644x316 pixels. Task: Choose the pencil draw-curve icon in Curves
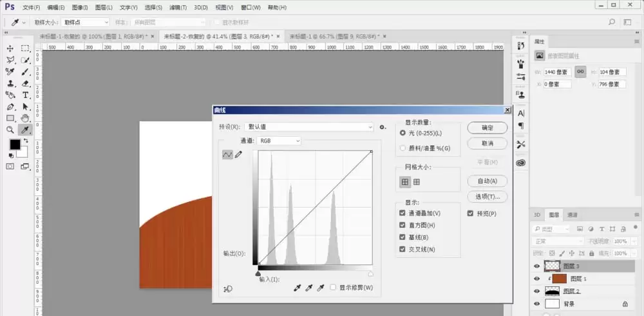(x=239, y=155)
